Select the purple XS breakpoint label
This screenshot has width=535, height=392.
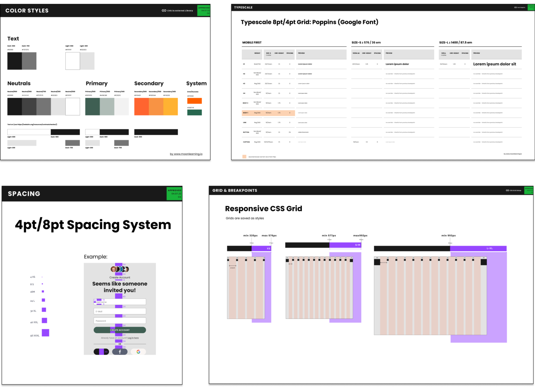(268, 248)
